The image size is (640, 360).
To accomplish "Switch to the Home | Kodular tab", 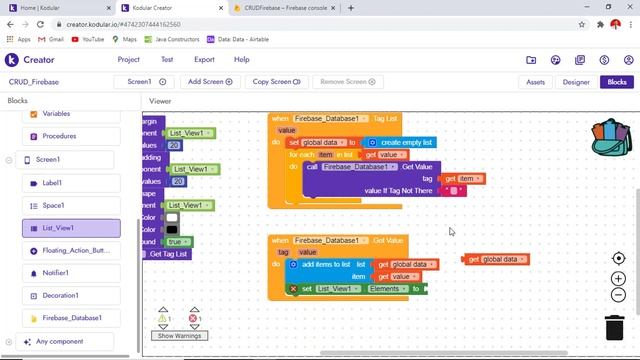I will click(60, 8).
